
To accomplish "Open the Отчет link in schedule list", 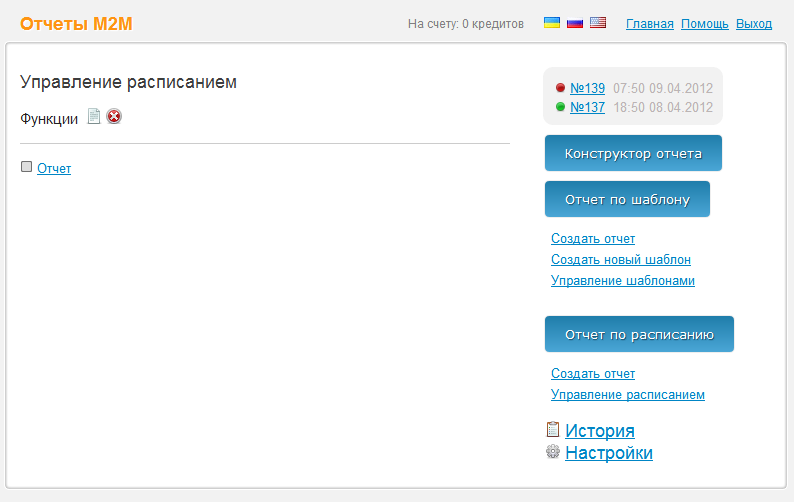I will coord(54,169).
